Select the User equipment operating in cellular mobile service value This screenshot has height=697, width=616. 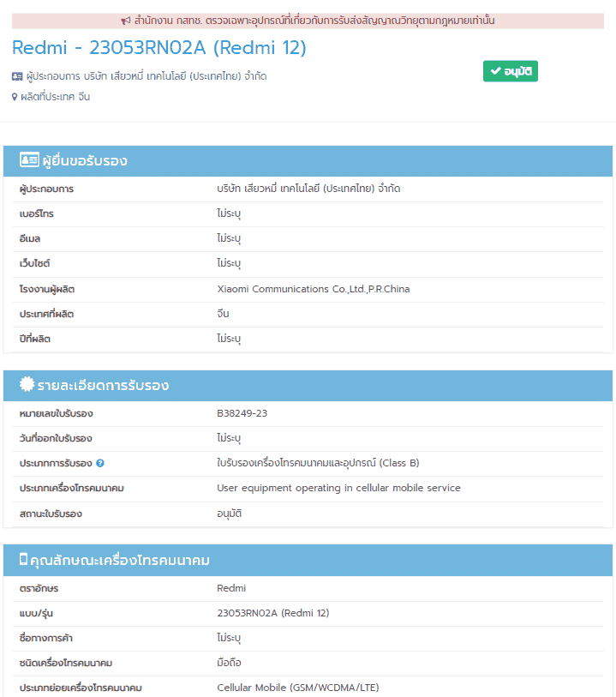[338, 488]
